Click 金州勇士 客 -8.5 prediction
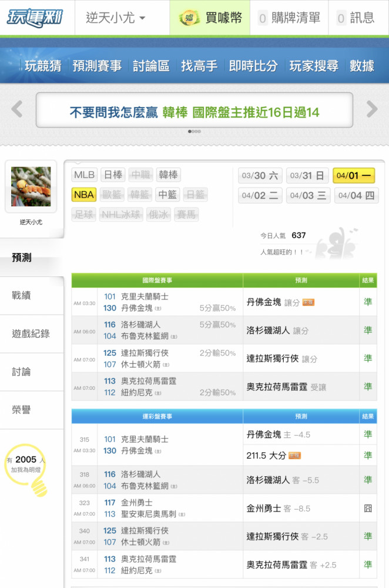This screenshot has height=588, width=389. coord(279,509)
